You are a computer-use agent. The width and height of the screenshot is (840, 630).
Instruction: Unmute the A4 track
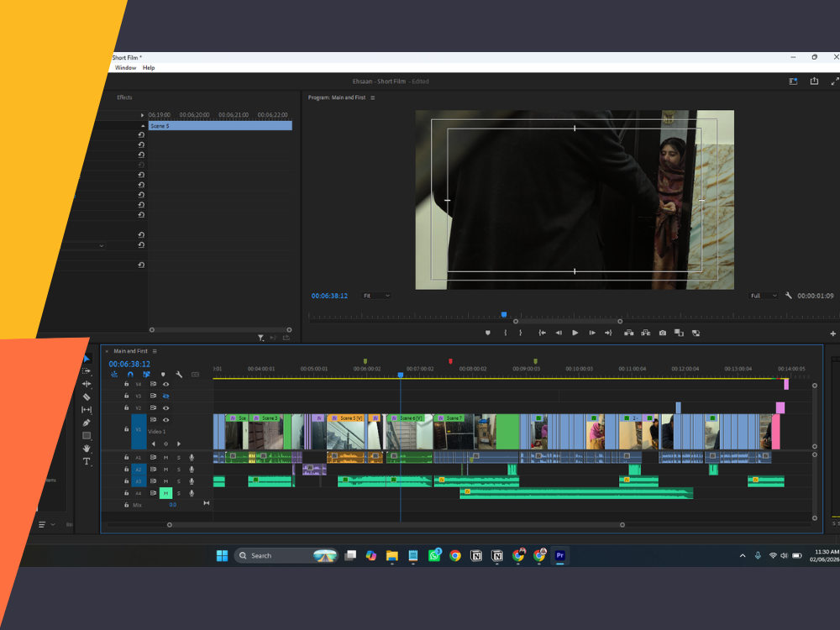tap(166, 493)
